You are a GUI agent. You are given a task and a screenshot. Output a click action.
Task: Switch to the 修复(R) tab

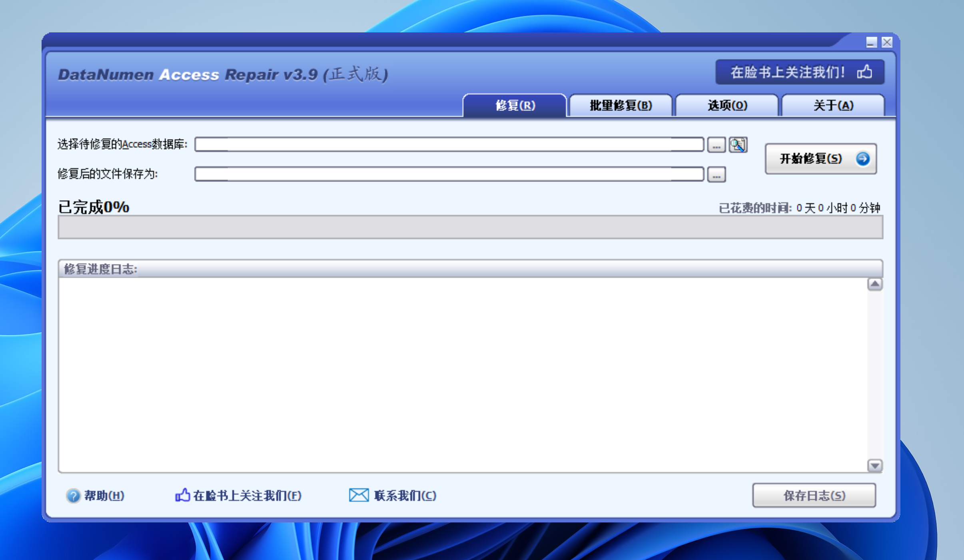click(x=515, y=106)
